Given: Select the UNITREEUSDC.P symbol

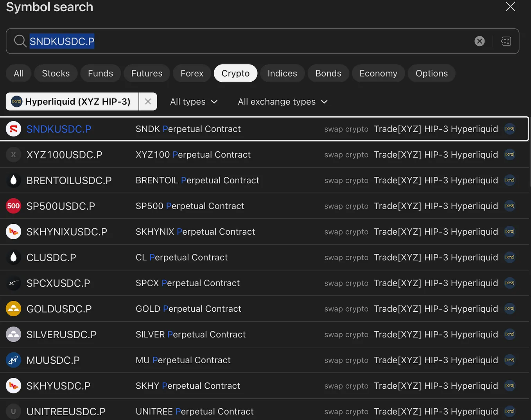Looking at the screenshot, I should (265, 410).
